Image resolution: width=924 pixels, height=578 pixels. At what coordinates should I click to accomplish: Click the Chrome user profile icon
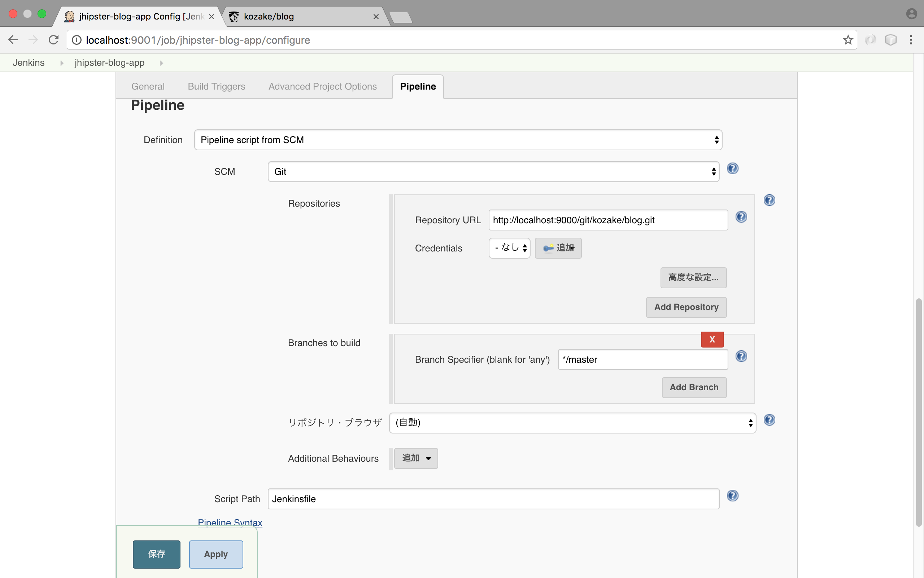[911, 14]
